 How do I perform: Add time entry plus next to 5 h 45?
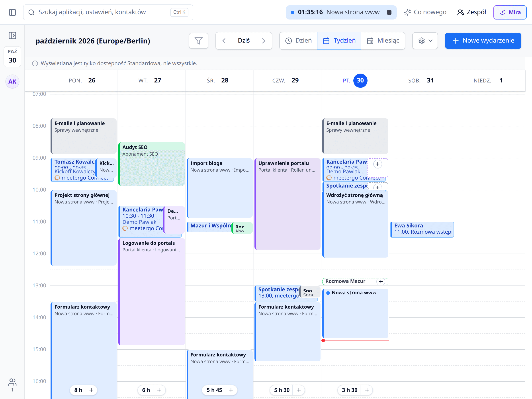[231, 390]
